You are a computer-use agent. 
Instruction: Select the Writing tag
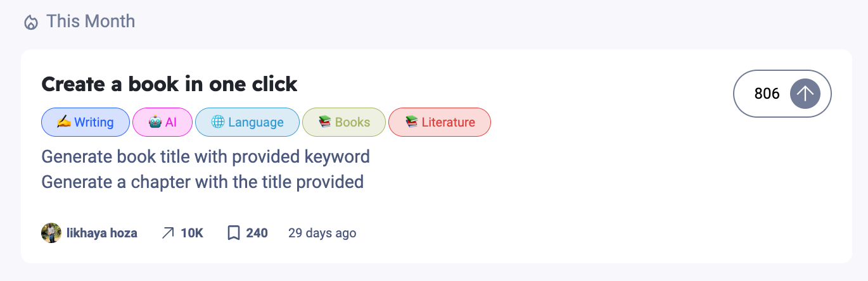pos(86,122)
